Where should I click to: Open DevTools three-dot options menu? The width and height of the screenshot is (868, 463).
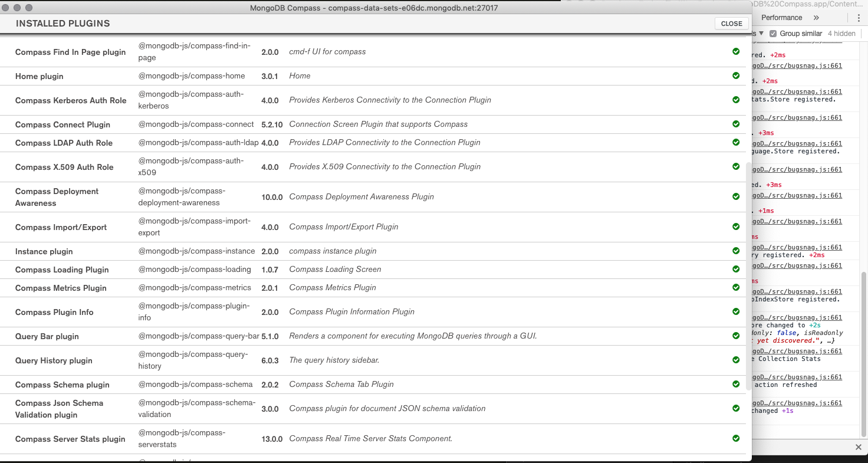pos(859,18)
